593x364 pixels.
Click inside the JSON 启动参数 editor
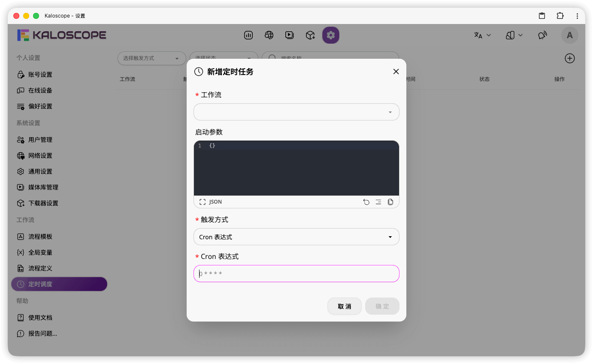[296, 168]
